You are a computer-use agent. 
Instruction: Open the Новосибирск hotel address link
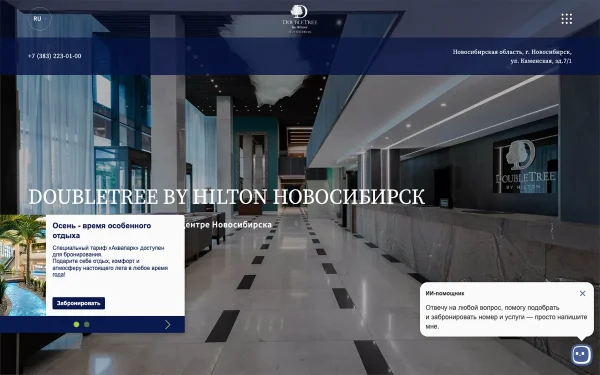(512, 56)
